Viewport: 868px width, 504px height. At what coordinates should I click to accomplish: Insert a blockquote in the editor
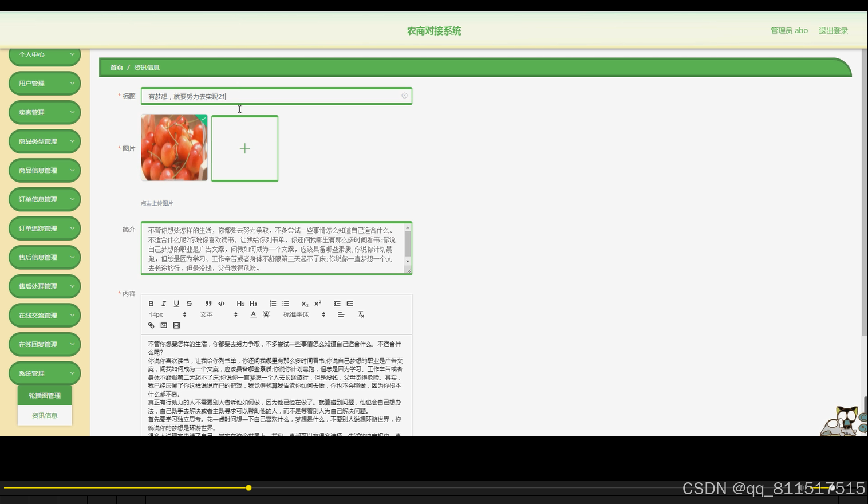(x=209, y=303)
